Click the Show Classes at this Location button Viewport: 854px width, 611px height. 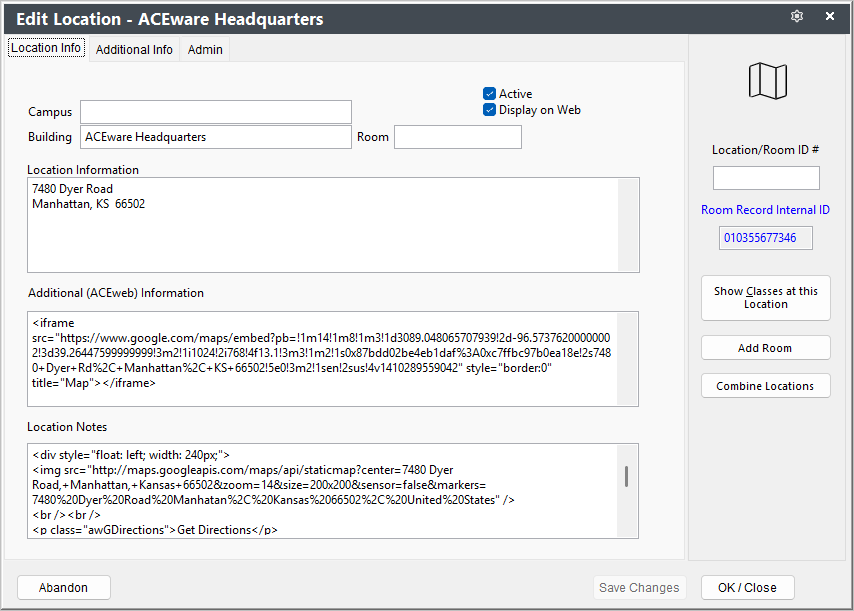point(765,298)
